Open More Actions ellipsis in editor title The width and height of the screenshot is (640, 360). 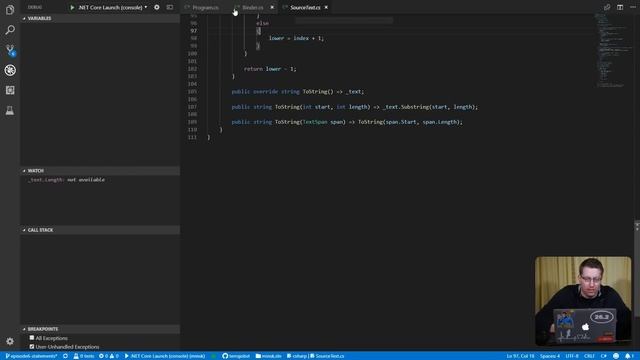pyautogui.click(x=633, y=7)
